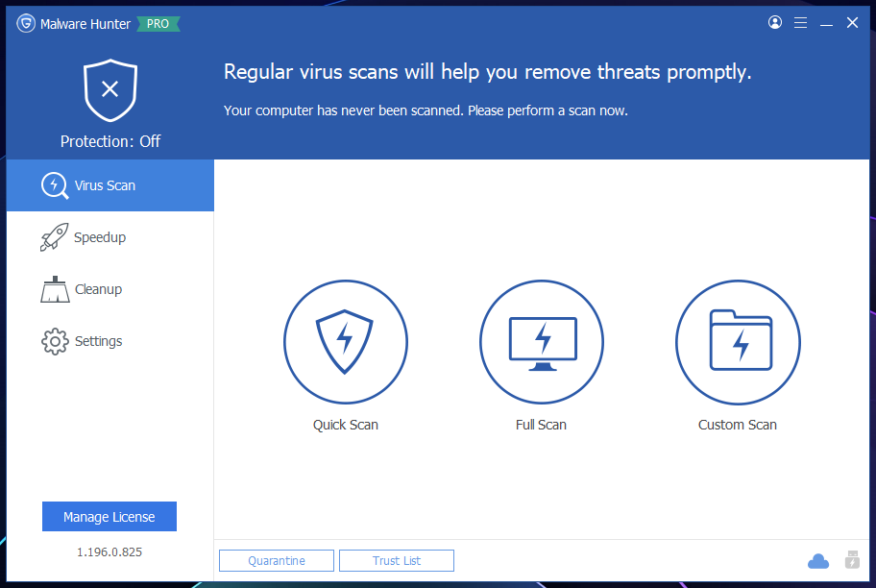Open the Trust List
This screenshot has height=588, width=876.
coord(397,560)
